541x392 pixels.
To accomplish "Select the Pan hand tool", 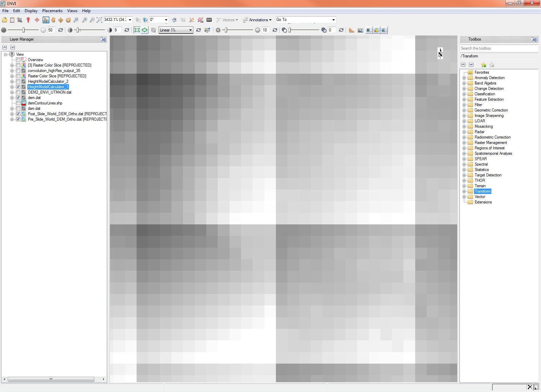I will (53, 20).
